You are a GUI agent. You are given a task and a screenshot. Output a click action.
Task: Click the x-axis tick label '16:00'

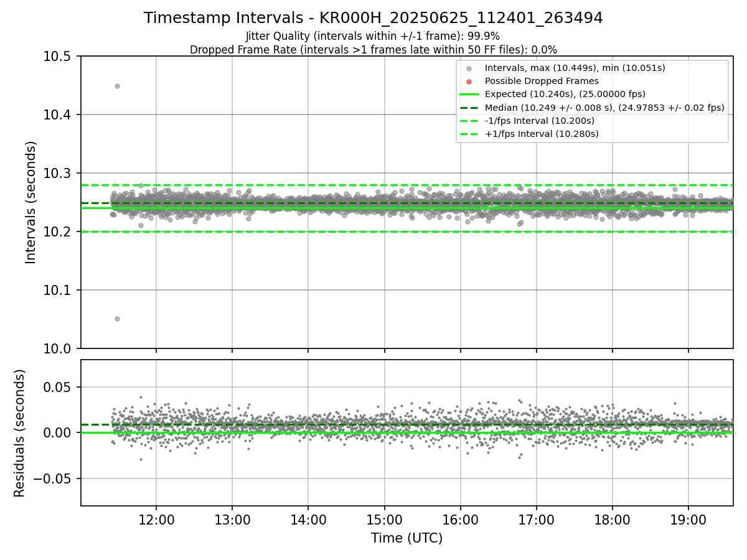[460, 519]
